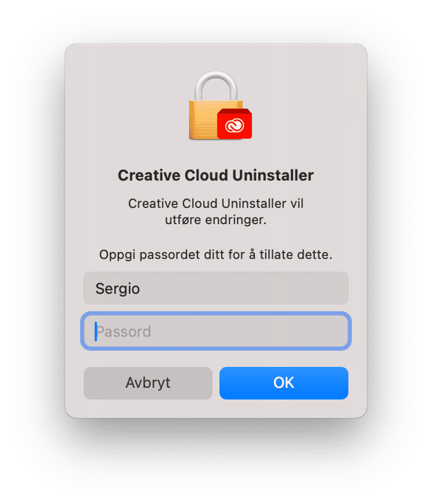Click the white OK label
The height and width of the screenshot is (504, 432).
284,383
